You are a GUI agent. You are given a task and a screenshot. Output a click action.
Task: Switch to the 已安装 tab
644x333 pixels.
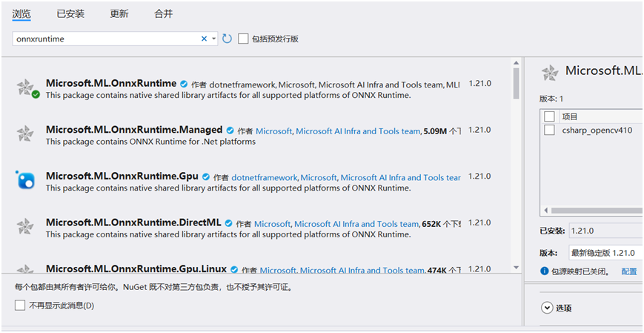pyautogui.click(x=70, y=13)
